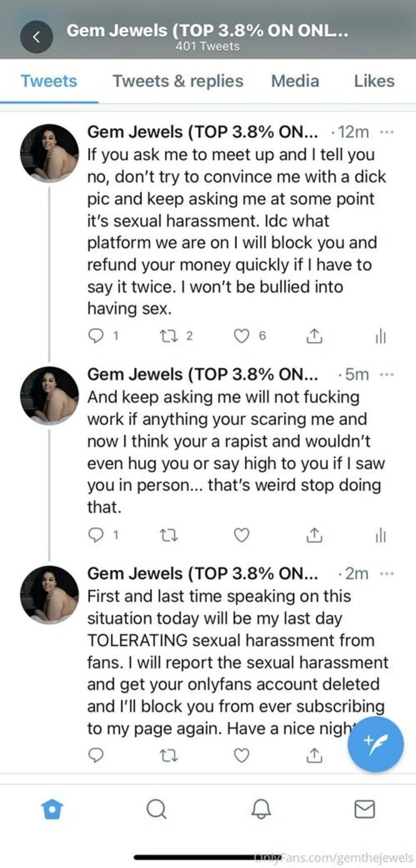Open more options on the 5m tweet
Screen dimensions: 416x868
point(386,374)
